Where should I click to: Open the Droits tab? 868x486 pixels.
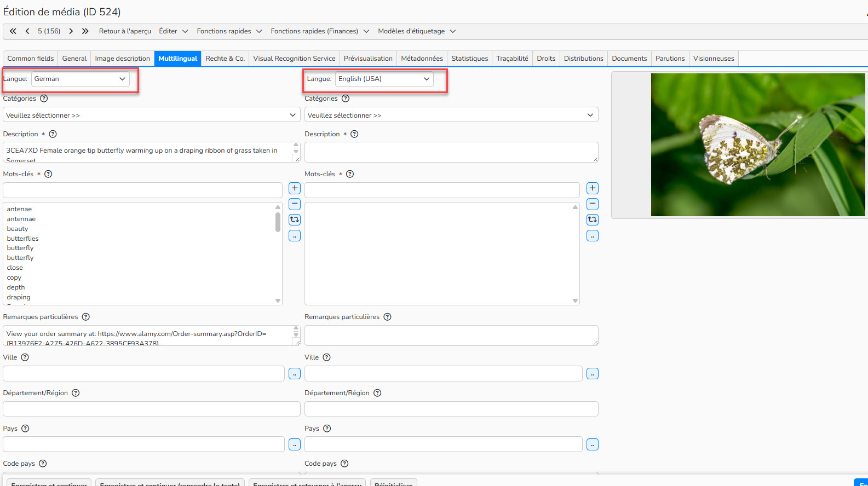tap(546, 59)
